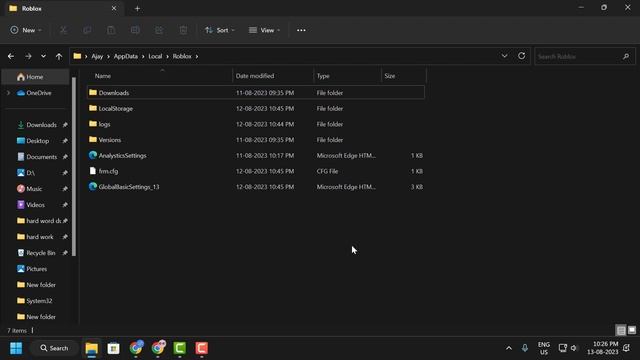Click the microphone tray icon
The image size is (640, 360).
pos(525,348)
